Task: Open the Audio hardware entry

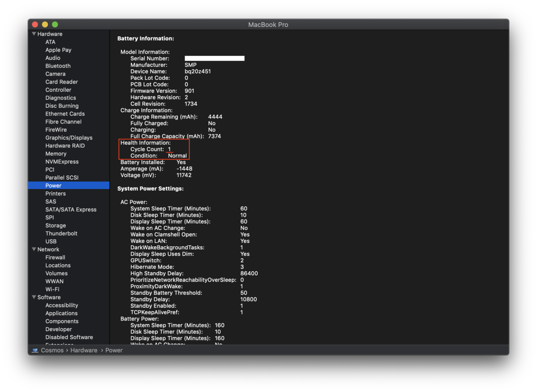Action: (x=53, y=58)
